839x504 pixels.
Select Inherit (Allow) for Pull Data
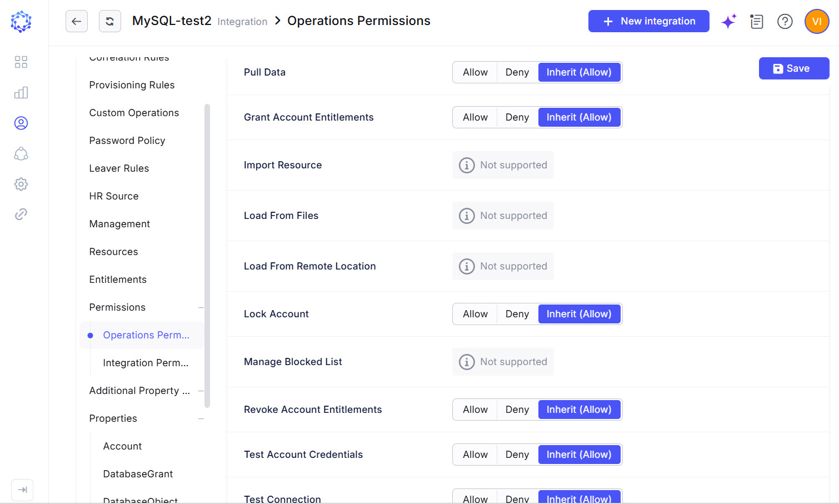579,72
